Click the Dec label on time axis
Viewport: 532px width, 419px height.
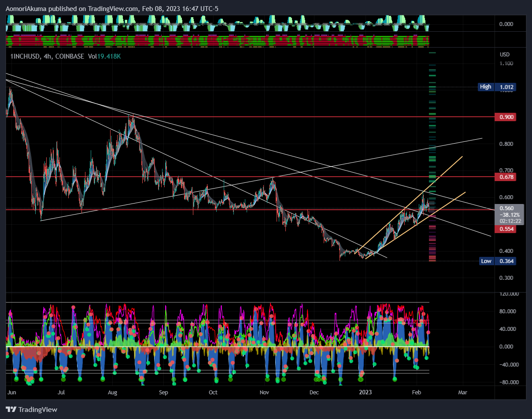pyautogui.click(x=314, y=392)
